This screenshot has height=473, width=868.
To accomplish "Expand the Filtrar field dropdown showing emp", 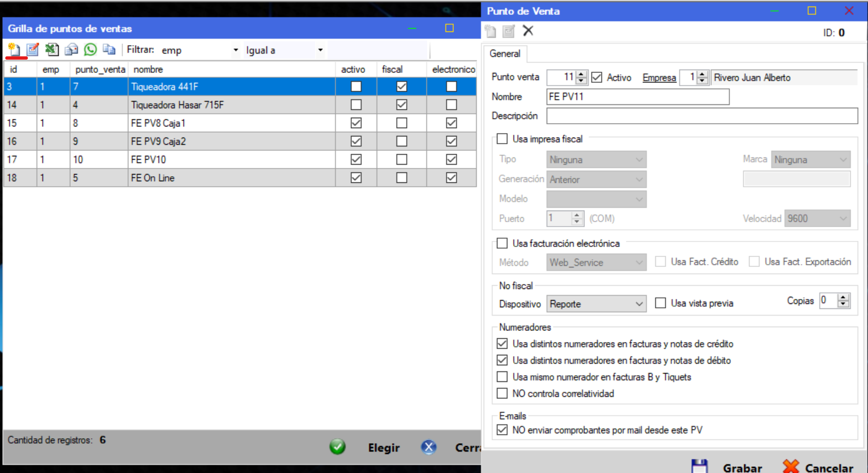I will pos(236,50).
